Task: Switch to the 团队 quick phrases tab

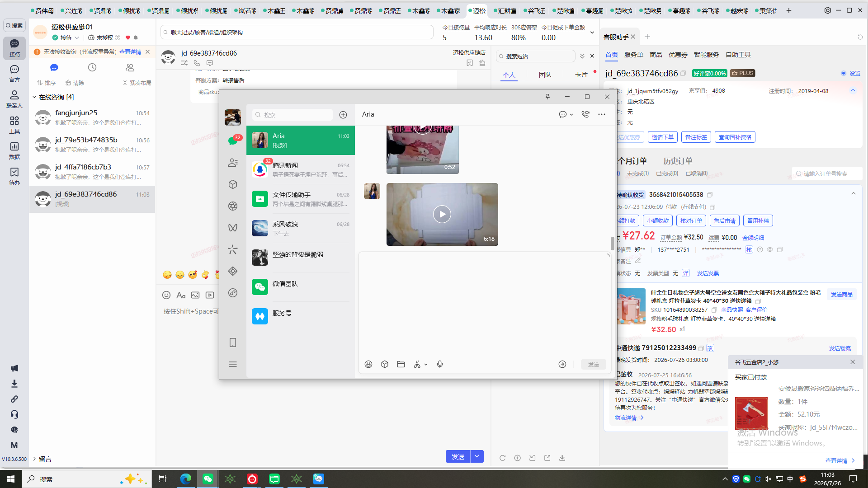Action: (x=545, y=75)
